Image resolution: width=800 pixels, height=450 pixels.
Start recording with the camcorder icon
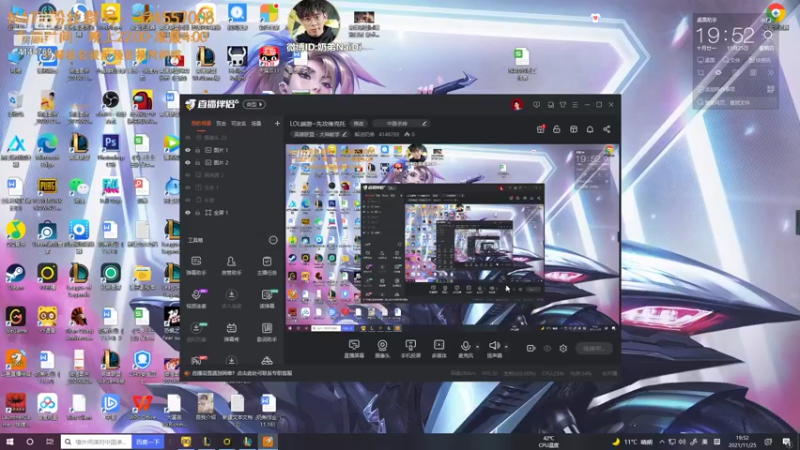(x=531, y=348)
